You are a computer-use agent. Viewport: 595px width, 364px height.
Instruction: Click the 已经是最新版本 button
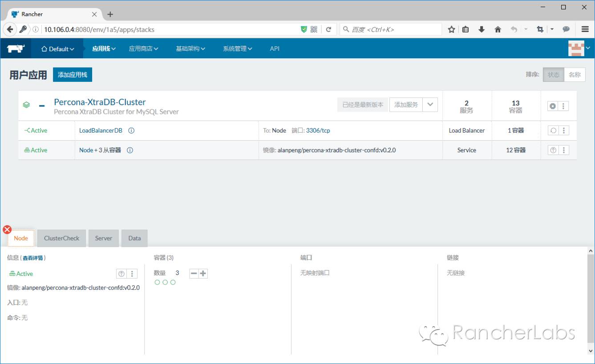[x=363, y=105]
